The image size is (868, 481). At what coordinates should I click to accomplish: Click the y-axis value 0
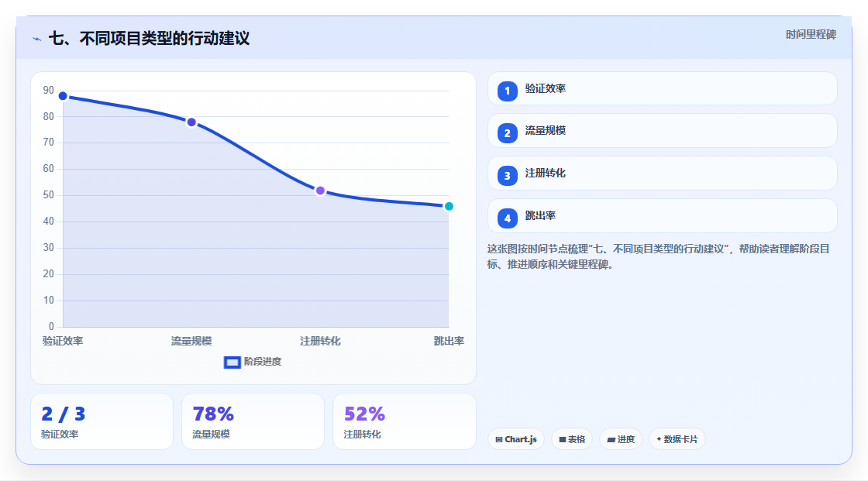click(51, 327)
